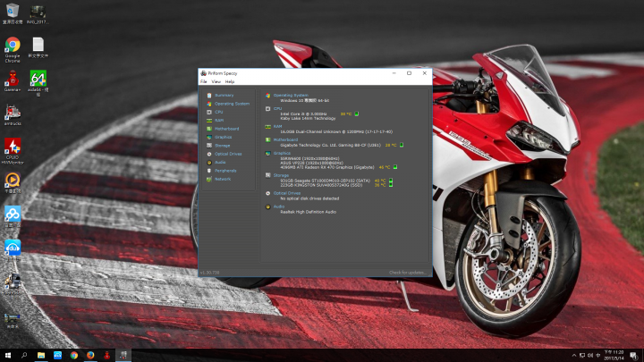Click the motherboard temperature indicator icon
The image size is (644, 362).
point(402,145)
